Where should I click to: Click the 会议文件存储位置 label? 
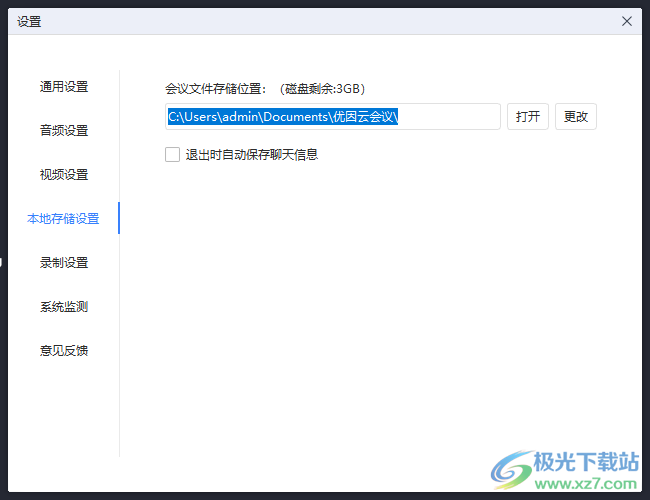pyautogui.click(x=215, y=89)
